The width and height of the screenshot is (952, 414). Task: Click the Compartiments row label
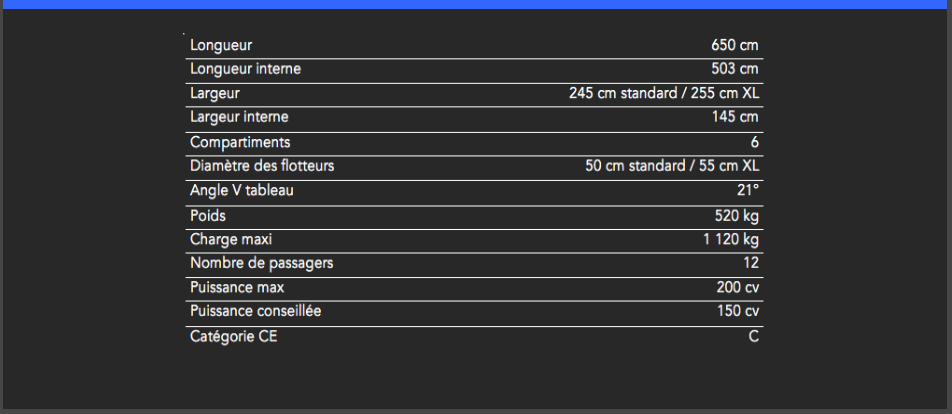tap(240, 142)
